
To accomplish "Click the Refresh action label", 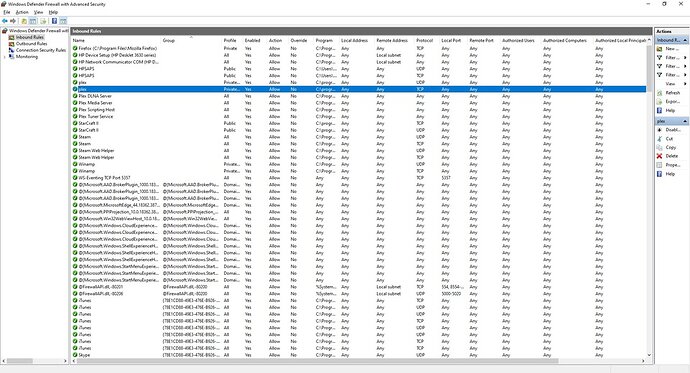I will point(672,93).
